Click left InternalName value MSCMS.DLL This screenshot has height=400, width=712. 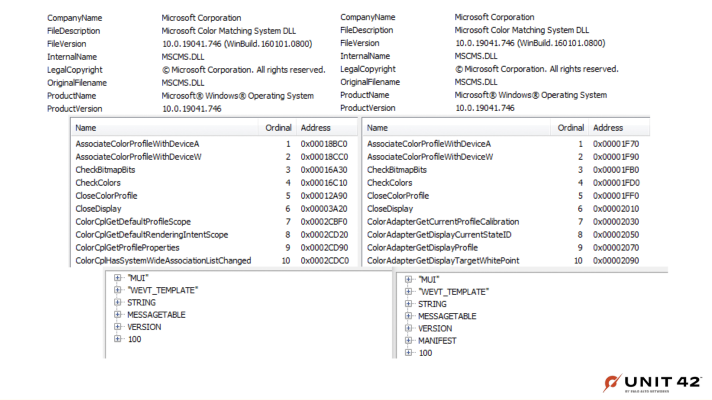pyautogui.click(x=183, y=57)
